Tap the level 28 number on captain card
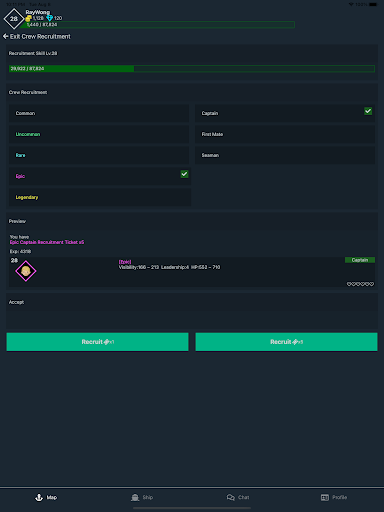The height and width of the screenshot is (512, 384). [14, 261]
